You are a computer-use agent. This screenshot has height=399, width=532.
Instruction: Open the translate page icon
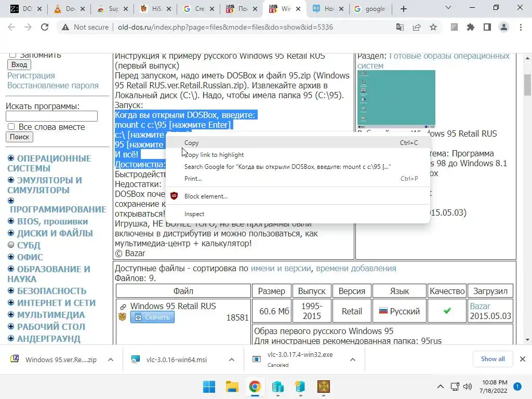[x=400, y=27]
